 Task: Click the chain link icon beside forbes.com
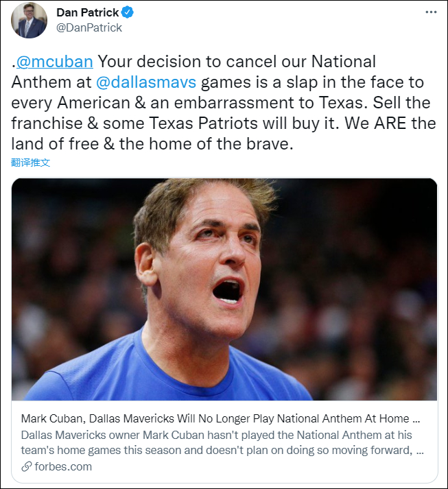coord(27,467)
